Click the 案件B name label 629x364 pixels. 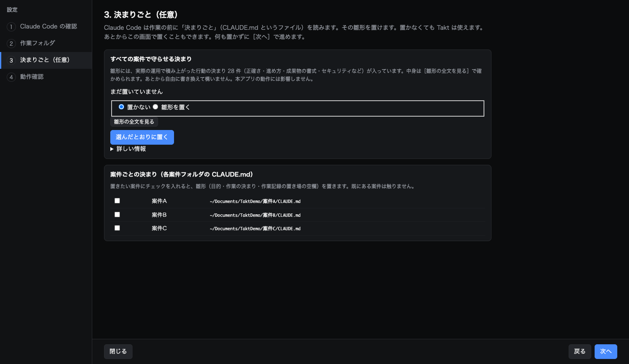point(159,215)
